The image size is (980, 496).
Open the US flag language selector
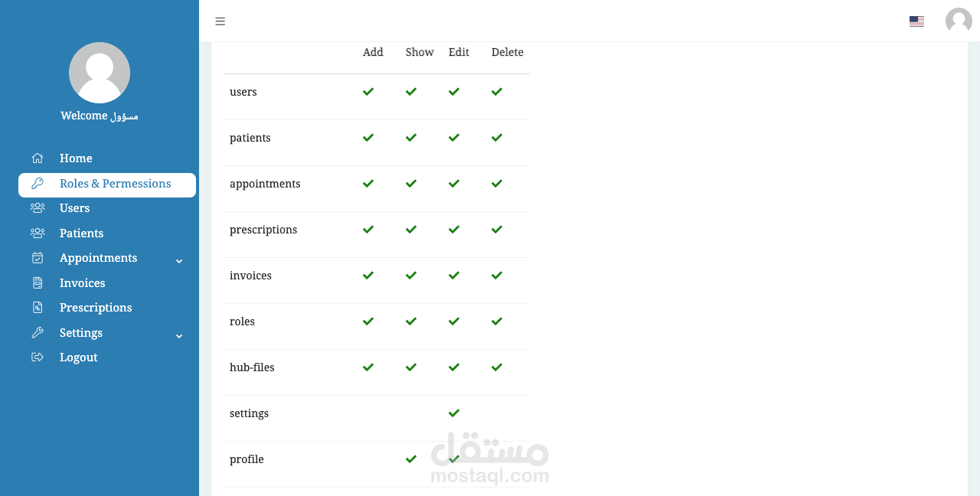click(x=916, y=21)
